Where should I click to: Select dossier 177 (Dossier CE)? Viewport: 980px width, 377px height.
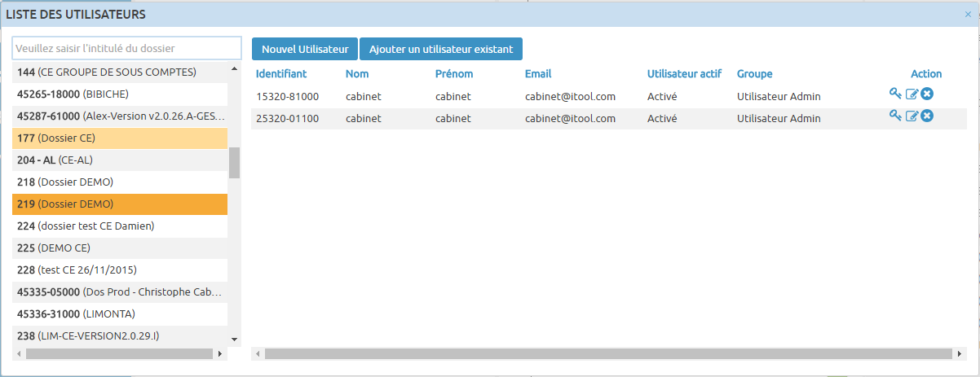120,138
